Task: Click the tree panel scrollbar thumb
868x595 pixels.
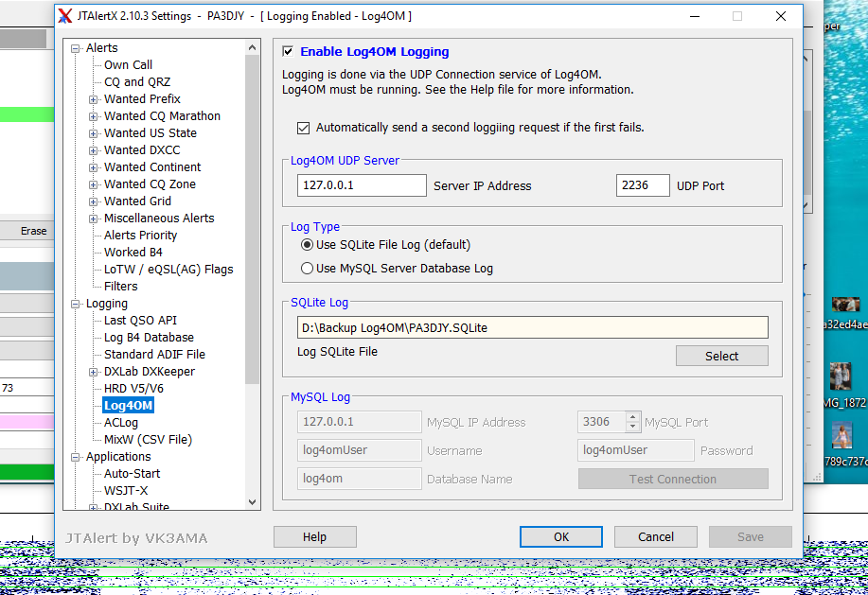Action: coord(253,219)
